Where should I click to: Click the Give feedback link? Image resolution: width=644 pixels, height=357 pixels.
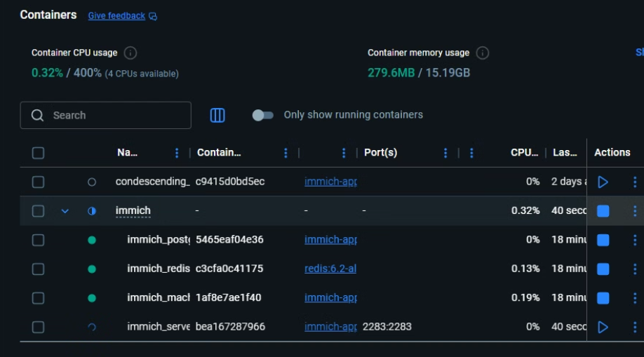pos(117,16)
